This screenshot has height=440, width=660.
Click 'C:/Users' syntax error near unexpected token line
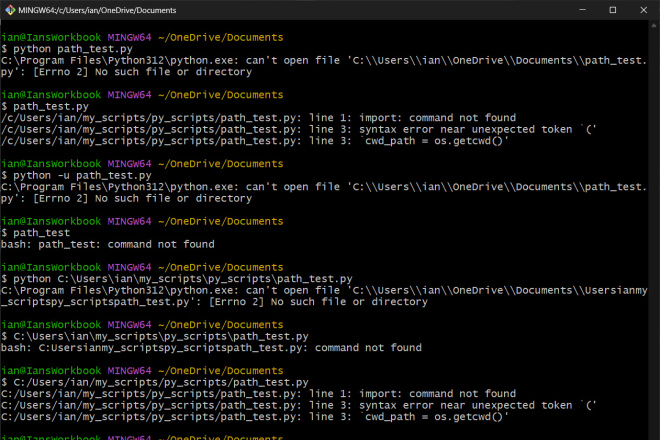(x=299, y=405)
